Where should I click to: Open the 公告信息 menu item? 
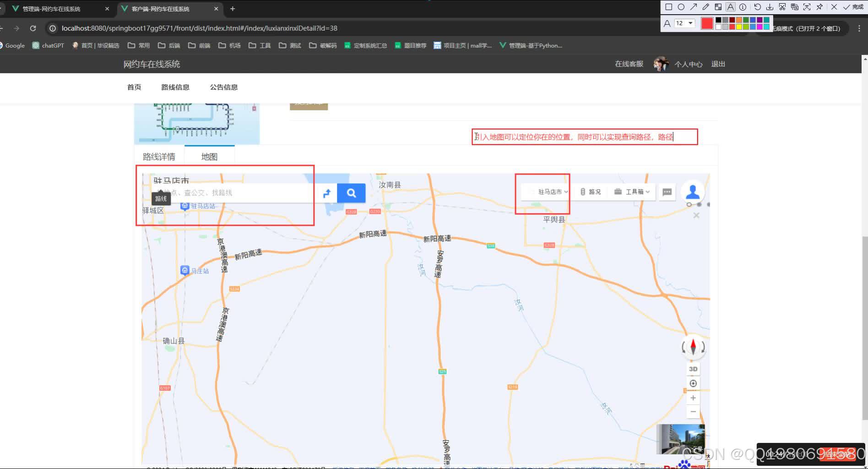[x=224, y=87]
